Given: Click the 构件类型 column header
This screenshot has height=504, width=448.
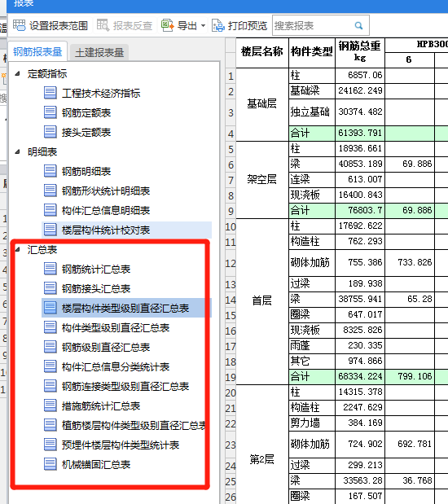Looking at the screenshot, I should [311, 52].
